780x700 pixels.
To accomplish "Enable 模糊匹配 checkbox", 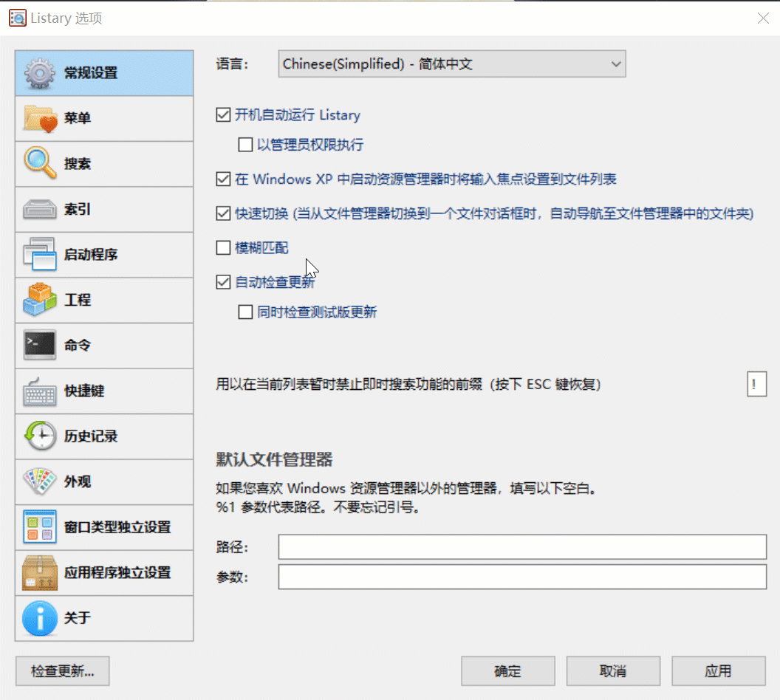I will (223, 247).
